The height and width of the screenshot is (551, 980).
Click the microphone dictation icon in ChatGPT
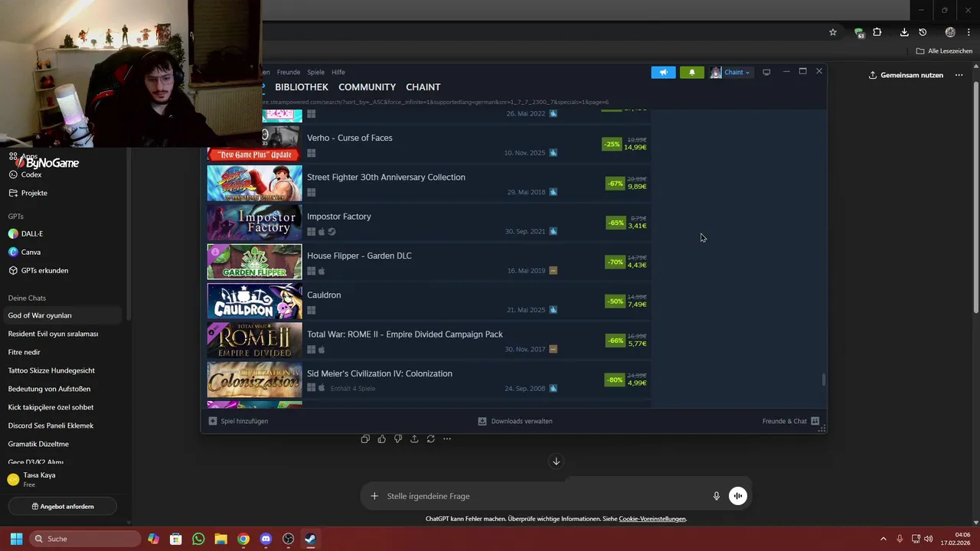coord(717,496)
